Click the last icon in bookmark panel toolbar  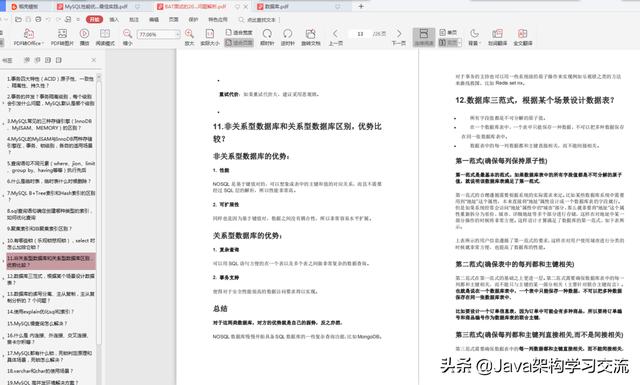pos(59,60)
